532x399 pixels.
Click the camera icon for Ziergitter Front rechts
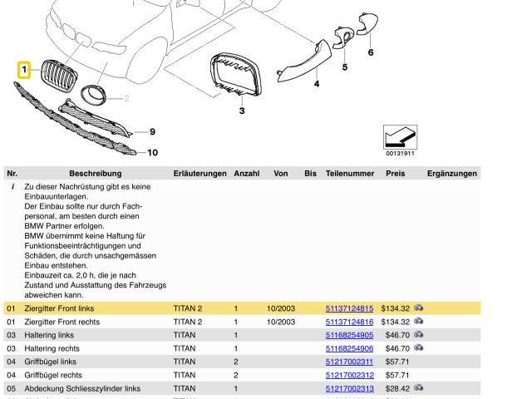pos(418,322)
